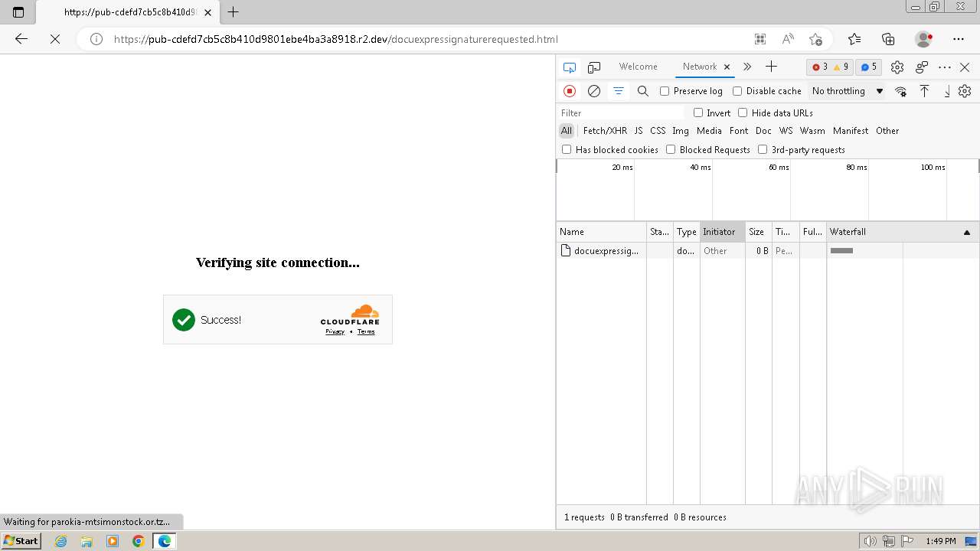The image size is (980, 551).
Task: Toggle the network filter bar
Action: coord(619,91)
